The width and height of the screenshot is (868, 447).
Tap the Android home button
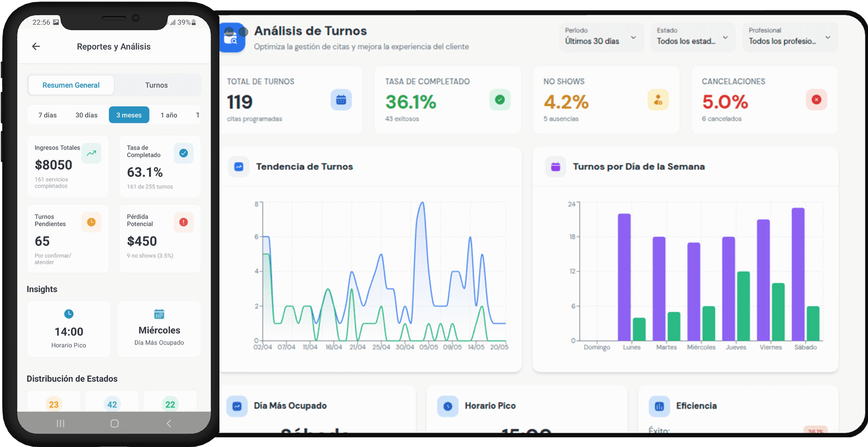(x=115, y=424)
